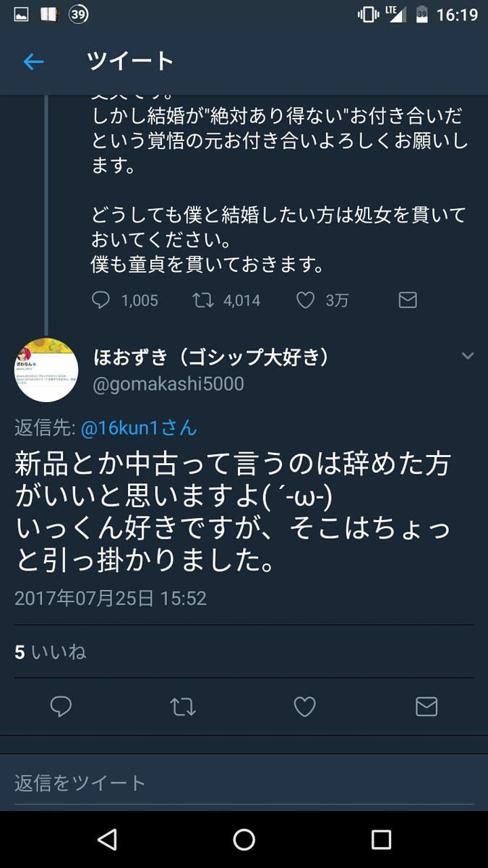Open the 2017年07月25日 15:52 timestamp

(111, 598)
